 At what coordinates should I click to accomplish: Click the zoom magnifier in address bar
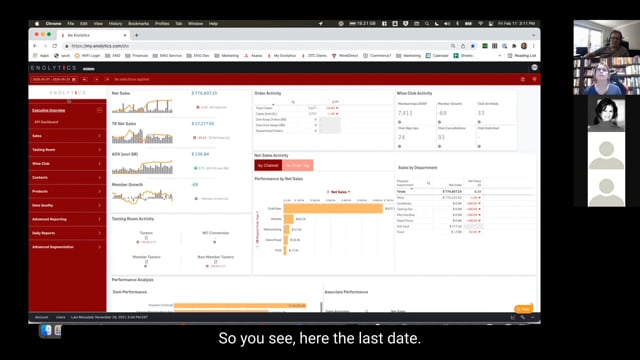point(453,46)
